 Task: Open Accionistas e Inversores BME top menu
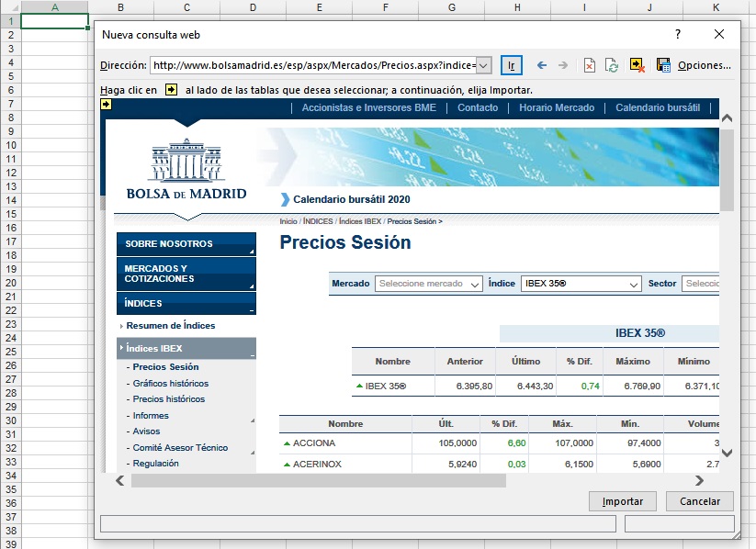tap(369, 107)
